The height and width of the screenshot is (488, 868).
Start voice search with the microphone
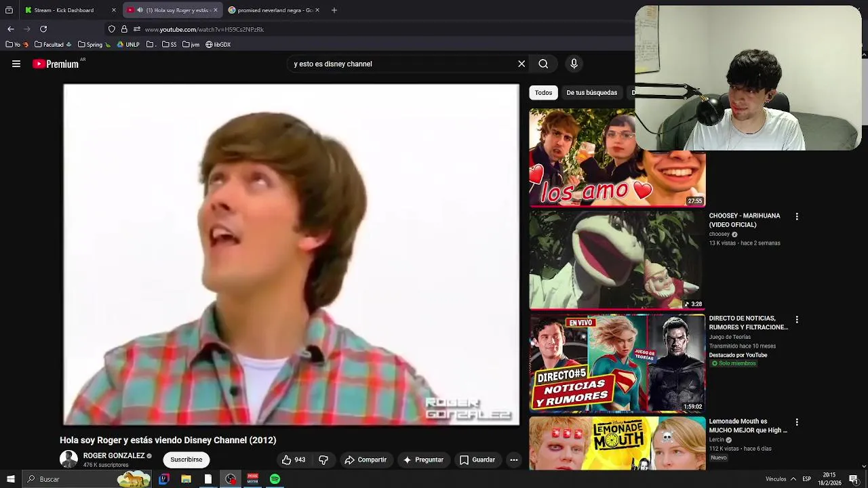574,64
